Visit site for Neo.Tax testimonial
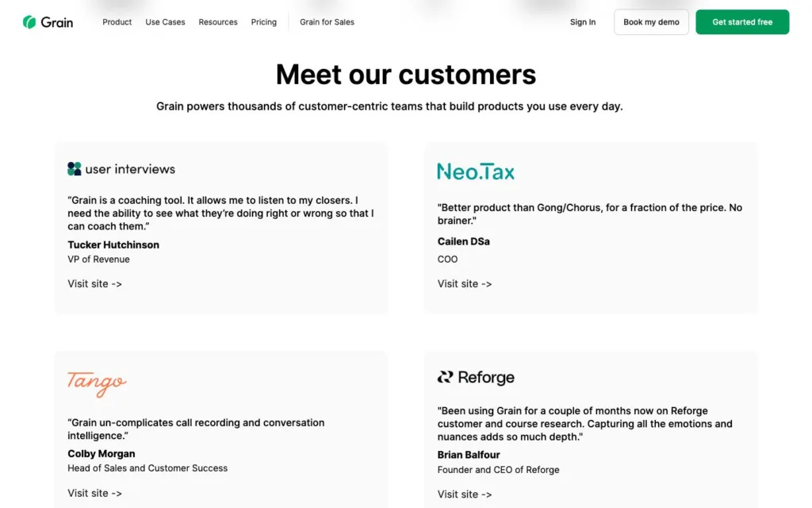The image size is (812, 508). click(465, 284)
